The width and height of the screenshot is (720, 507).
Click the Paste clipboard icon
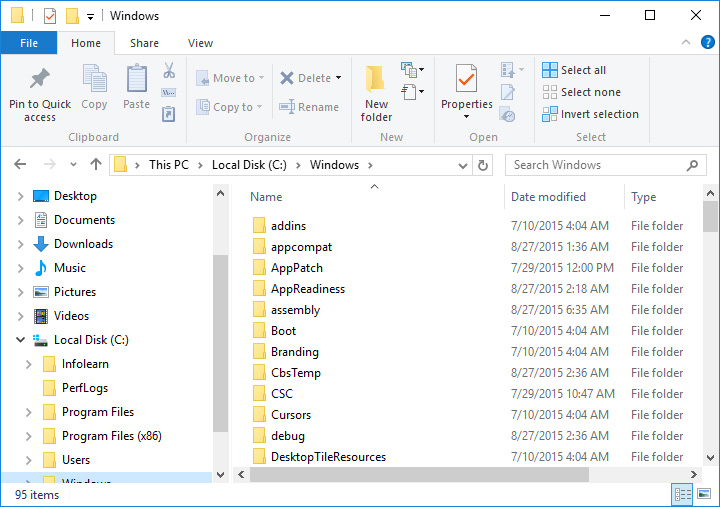click(x=136, y=79)
